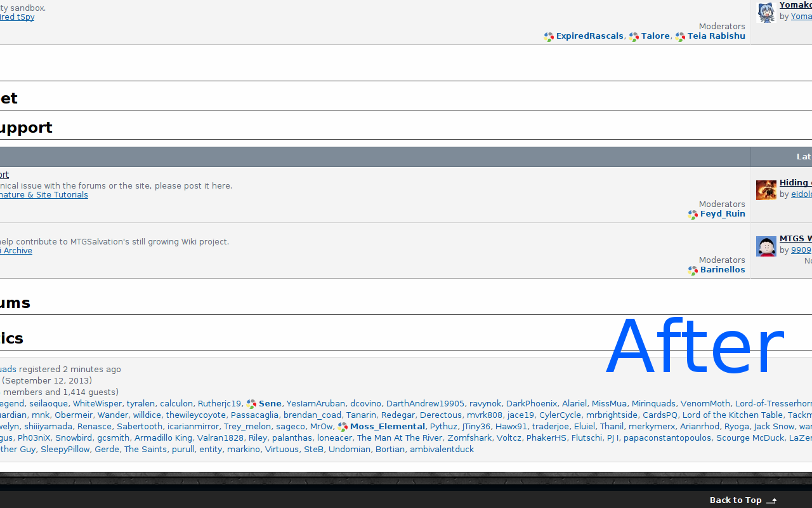812x508 pixels.
Task: Open online user Zomfshark profile
Action: pos(469,438)
